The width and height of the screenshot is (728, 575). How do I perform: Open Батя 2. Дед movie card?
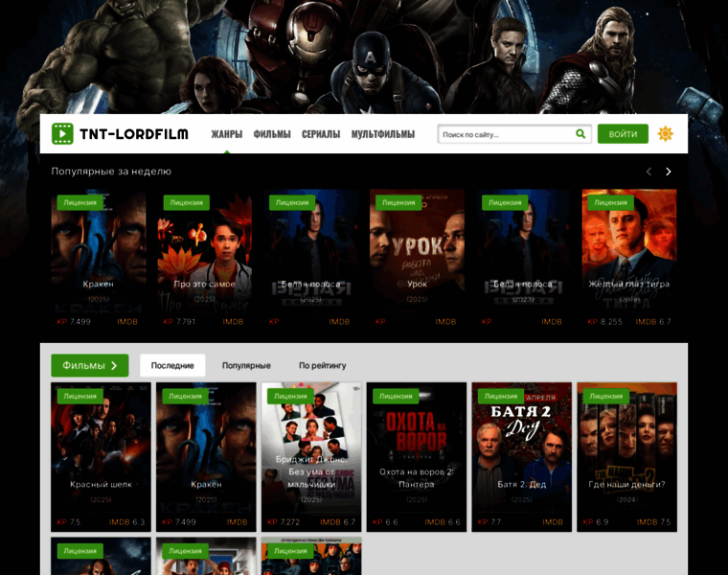coord(521,457)
